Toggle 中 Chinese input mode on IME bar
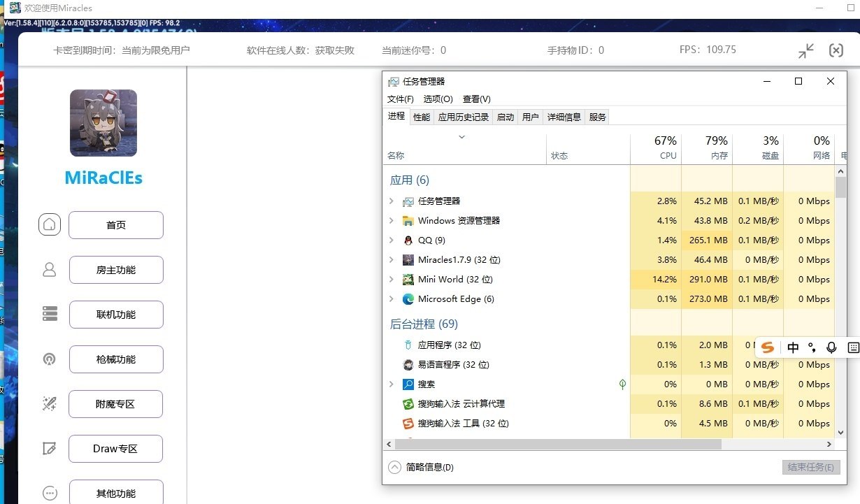Image resolution: width=860 pixels, height=504 pixels. pyautogui.click(x=793, y=347)
